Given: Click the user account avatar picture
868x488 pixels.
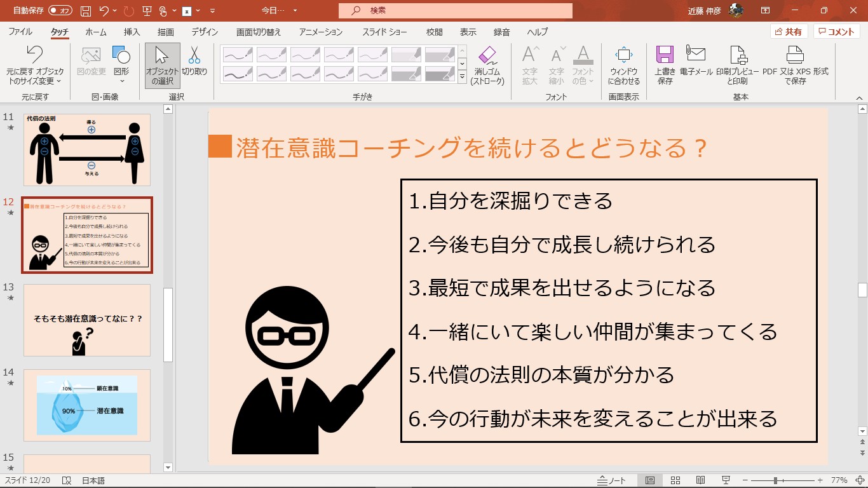Looking at the screenshot, I should 736,10.
